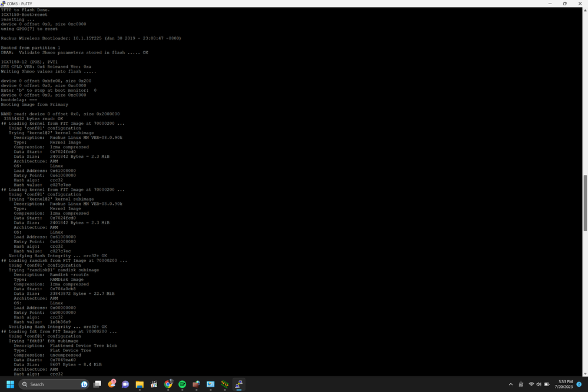
Task: Switch to the PuTTY taskbar icon
Action: [238, 384]
